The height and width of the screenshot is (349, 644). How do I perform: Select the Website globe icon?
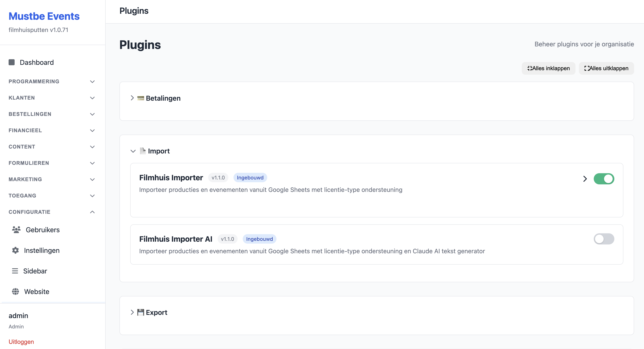coord(15,291)
